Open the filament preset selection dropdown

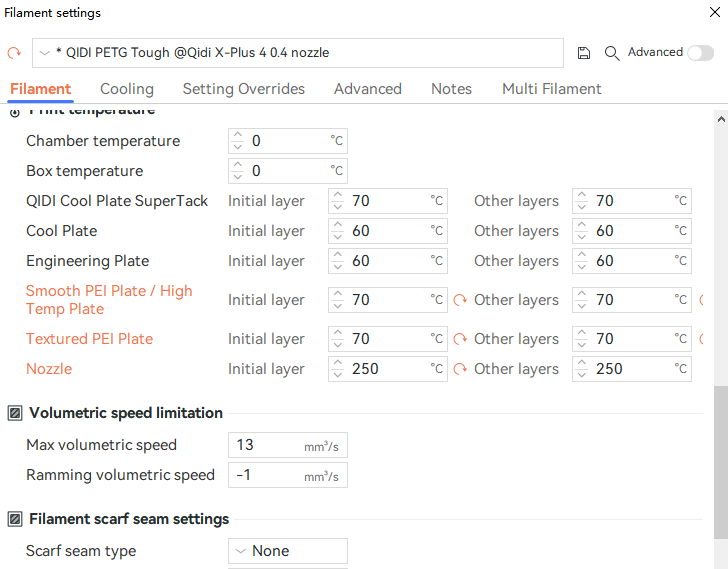pos(298,53)
